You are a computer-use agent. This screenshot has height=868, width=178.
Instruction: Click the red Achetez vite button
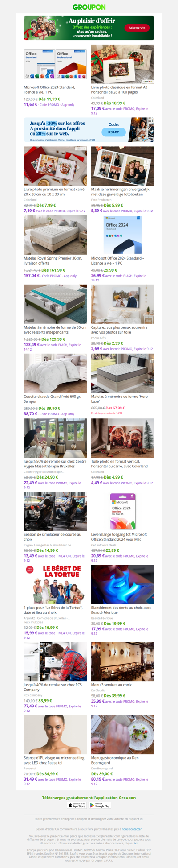(x=137, y=28)
